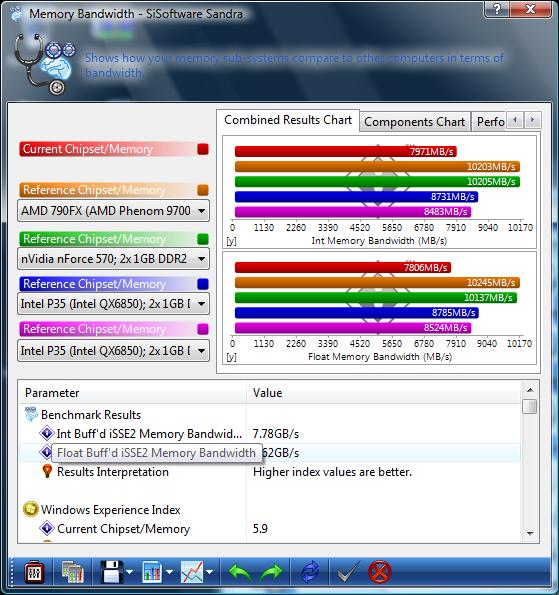
Task: Click the Sandra title bar icon
Action: point(16,14)
